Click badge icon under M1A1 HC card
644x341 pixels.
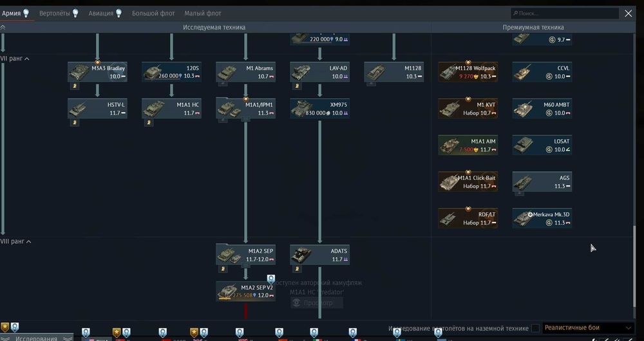click(x=149, y=122)
